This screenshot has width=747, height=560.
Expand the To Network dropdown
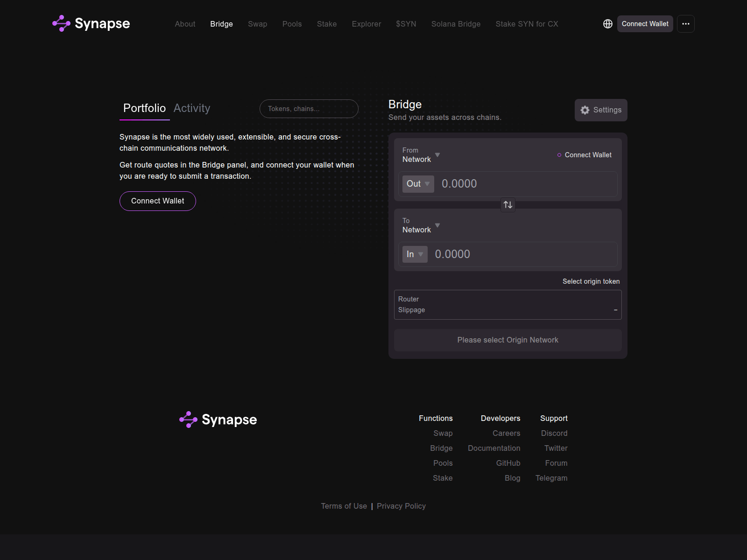(x=421, y=225)
